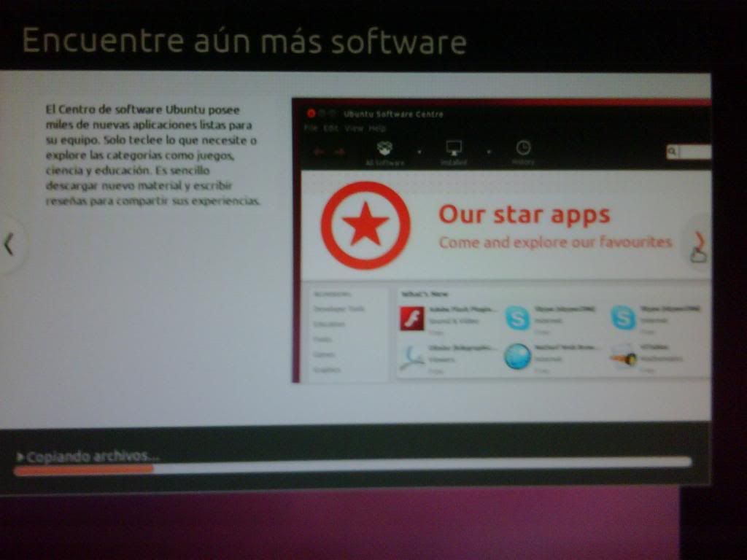Click the 'Ubuntu Software Centre' window title
Screen dimensions: 747x560
tap(393, 114)
